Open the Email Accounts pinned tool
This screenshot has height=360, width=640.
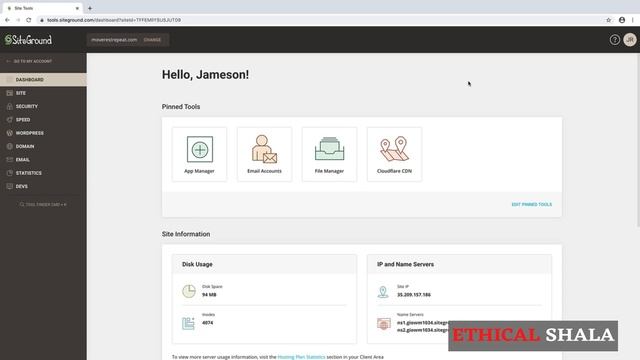[x=264, y=154]
